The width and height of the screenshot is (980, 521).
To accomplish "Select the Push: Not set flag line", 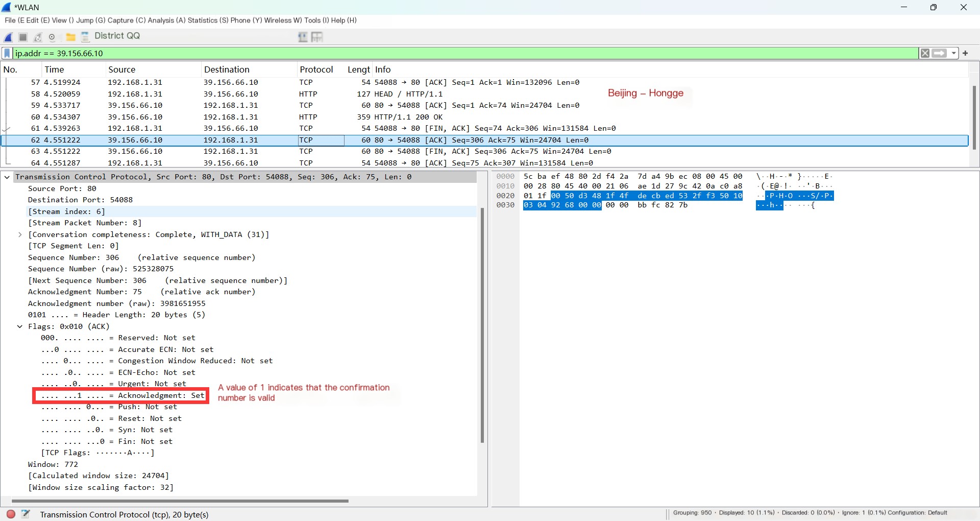I will (109, 407).
